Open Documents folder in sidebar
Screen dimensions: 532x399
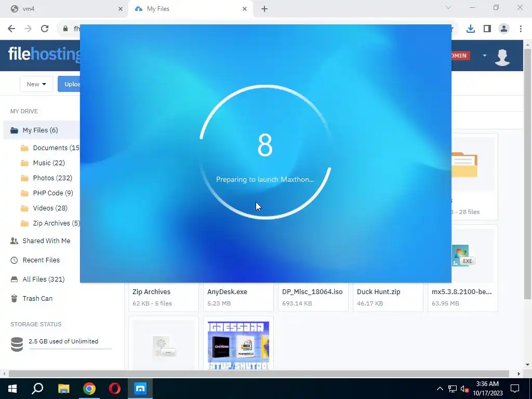(56, 148)
